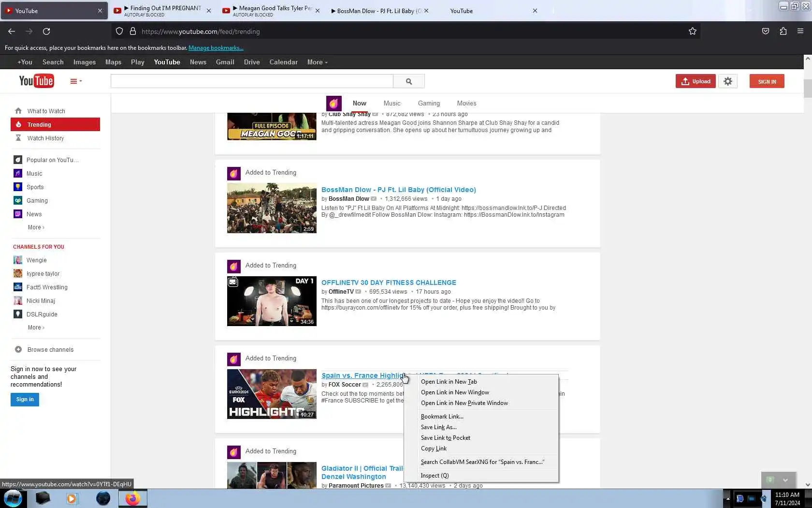Click the red SIGN IN button
812x508 pixels.
click(x=767, y=81)
